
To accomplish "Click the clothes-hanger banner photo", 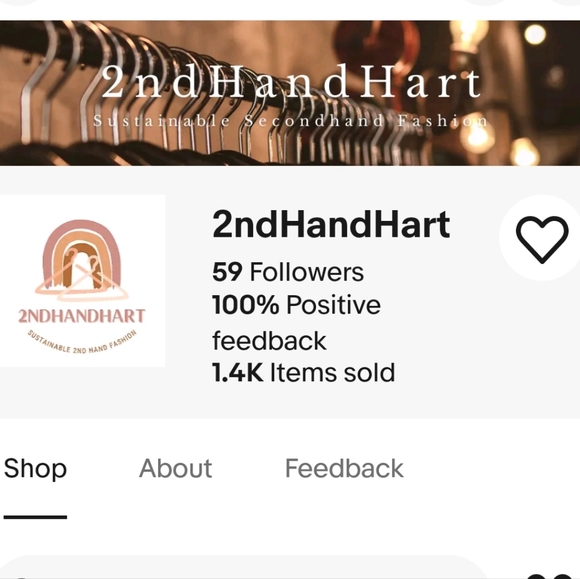I will pos(290,92).
